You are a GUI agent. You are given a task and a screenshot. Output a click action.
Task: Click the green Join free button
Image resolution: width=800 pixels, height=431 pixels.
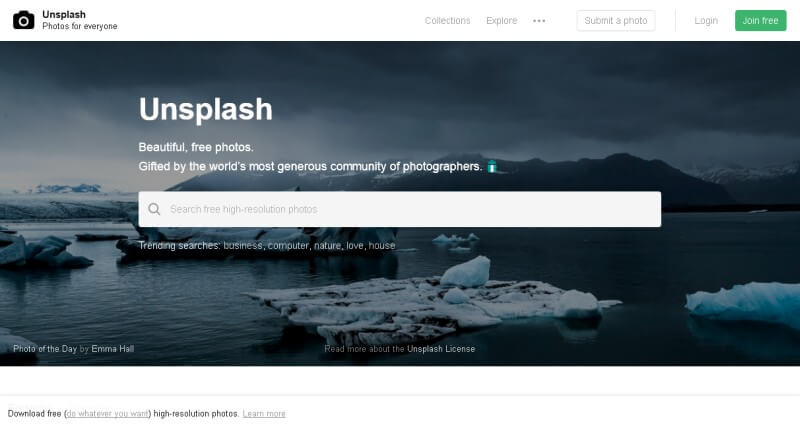click(x=760, y=20)
